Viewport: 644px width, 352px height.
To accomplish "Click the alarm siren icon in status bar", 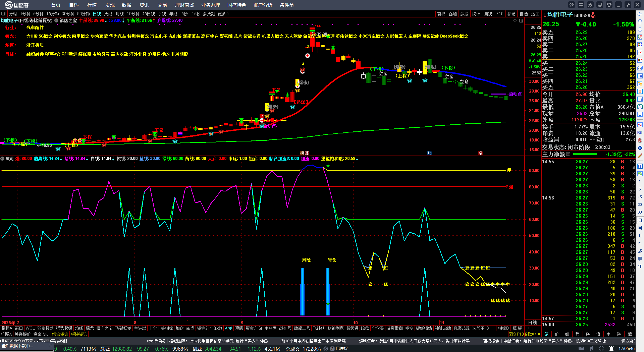I will pyautogui.click(x=611, y=349).
